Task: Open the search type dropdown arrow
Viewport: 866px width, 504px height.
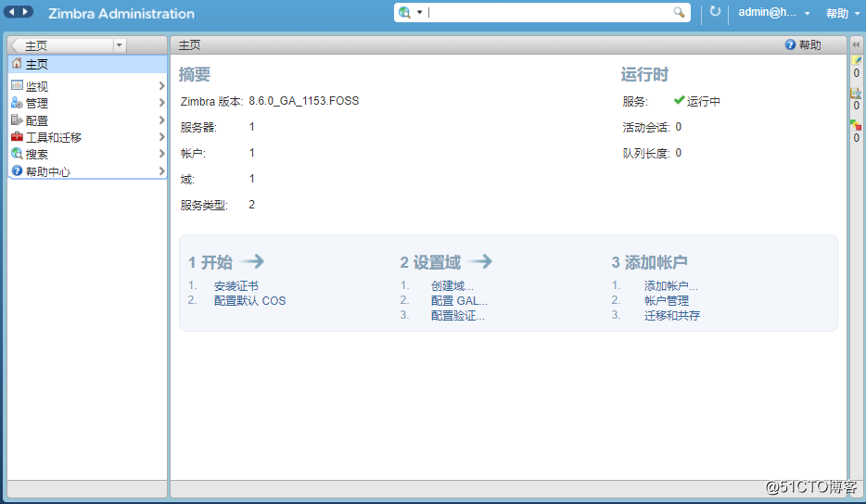Action: click(420, 12)
